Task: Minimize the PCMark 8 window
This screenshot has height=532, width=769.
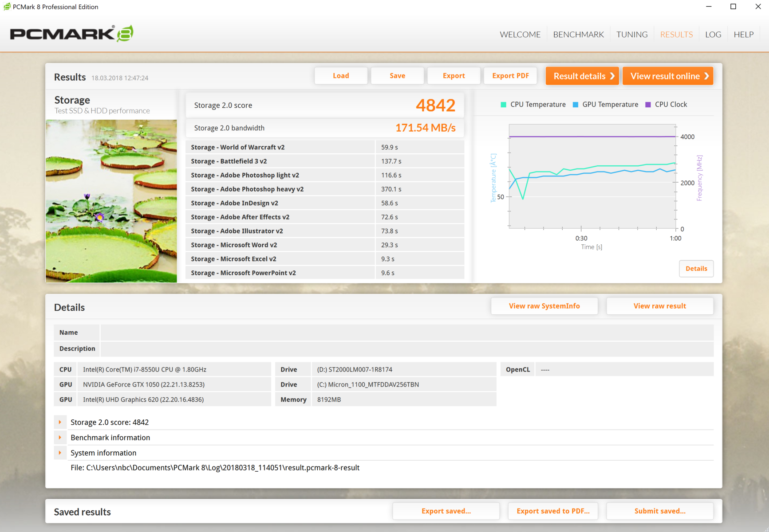Action: (x=709, y=7)
